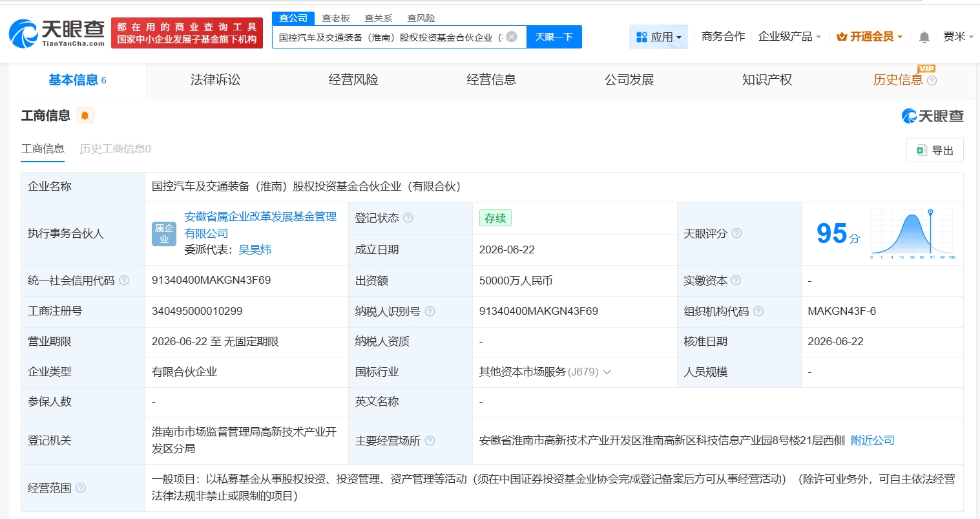Click help icon next to 组织机构代码
This screenshot has height=519, width=980.
(758, 312)
